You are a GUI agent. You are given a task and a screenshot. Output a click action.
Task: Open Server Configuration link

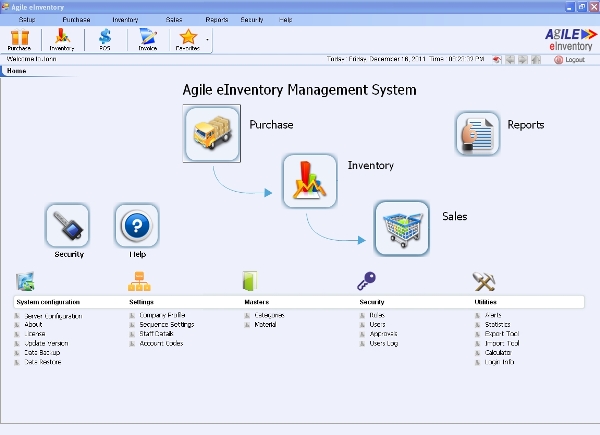tap(53, 316)
